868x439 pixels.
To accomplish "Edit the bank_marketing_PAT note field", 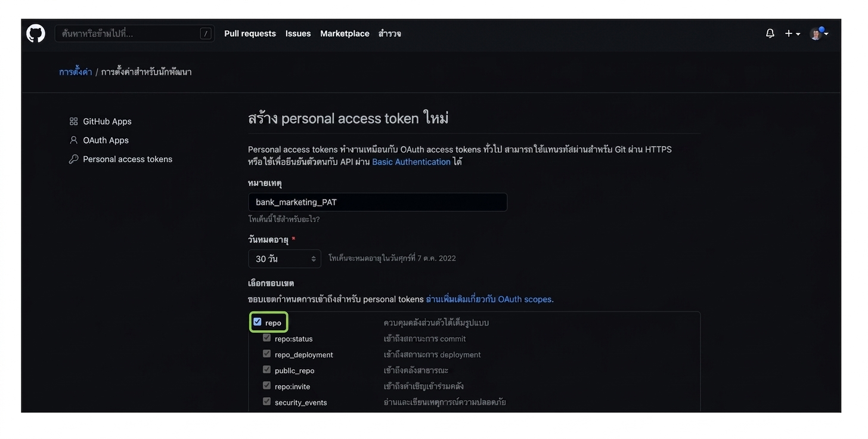I will pos(377,202).
